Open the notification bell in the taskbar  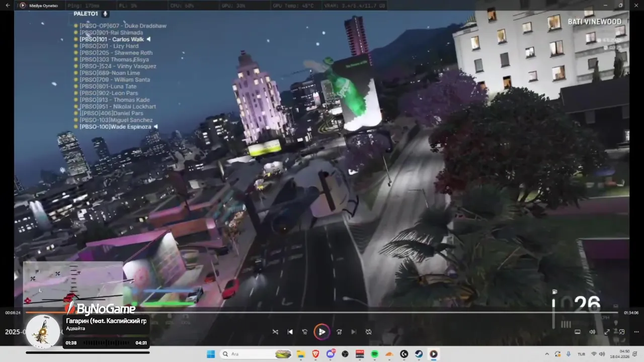pos(636,354)
